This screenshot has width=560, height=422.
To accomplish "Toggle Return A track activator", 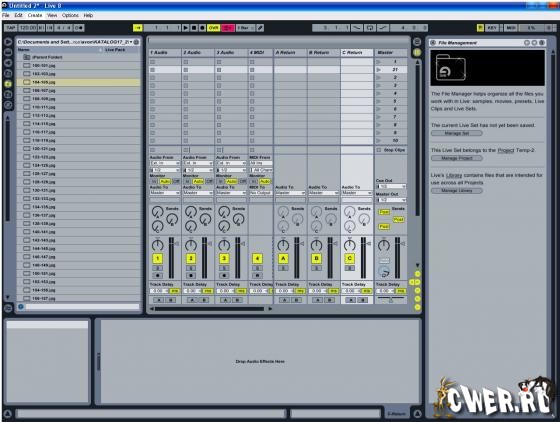I will tap(283, 258).
